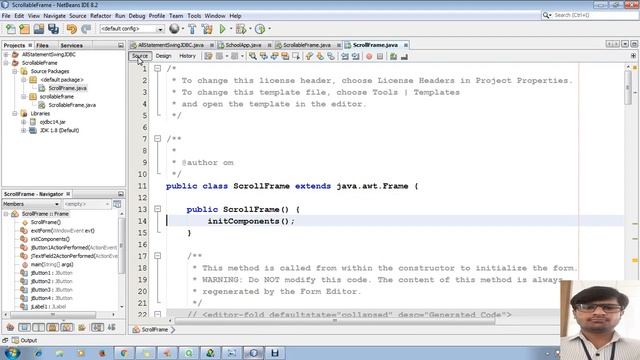This screenshot has width=640, height=360.
Task: Click the Profile Project icon
Action: pos(260,29)
